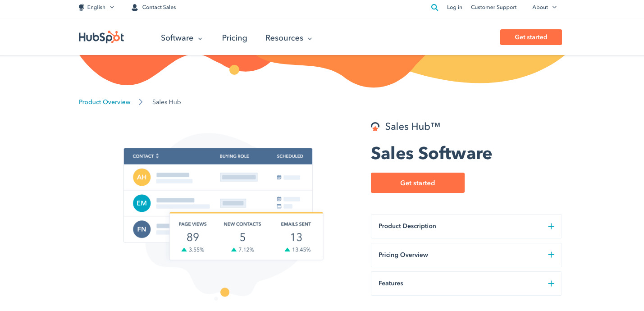Click the AH contact avatar
The image size is (644, 311).
pos(142,177)
